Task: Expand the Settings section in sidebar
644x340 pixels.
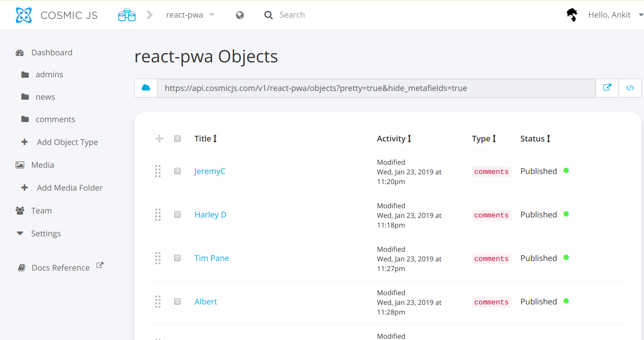Action: 46,234
